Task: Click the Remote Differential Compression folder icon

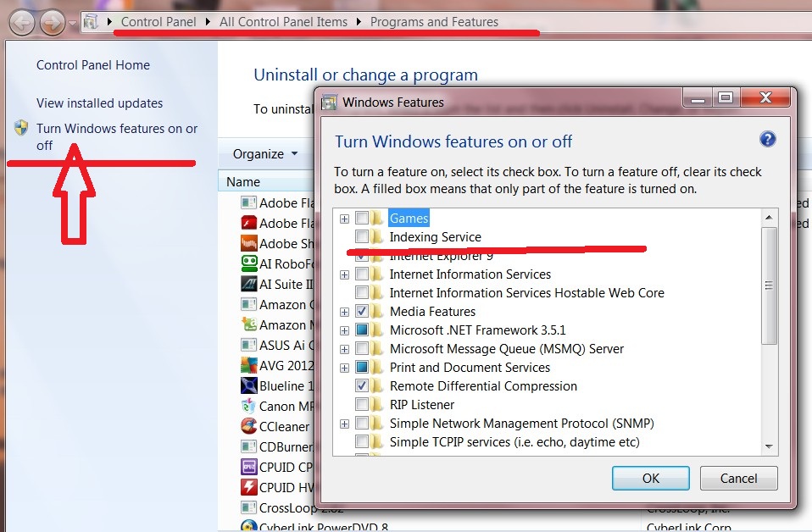Action: 377,386
